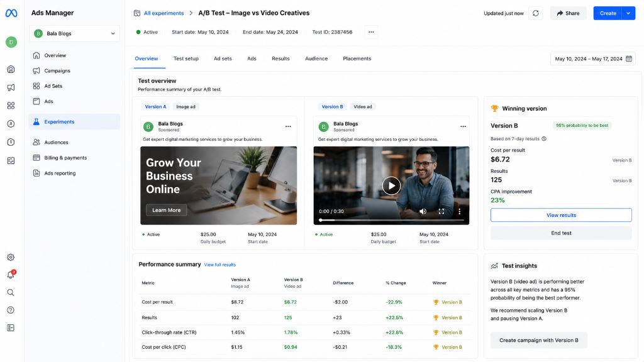Open the View full results link
This screenshot has width=644, height=362.
coord(219,265)
